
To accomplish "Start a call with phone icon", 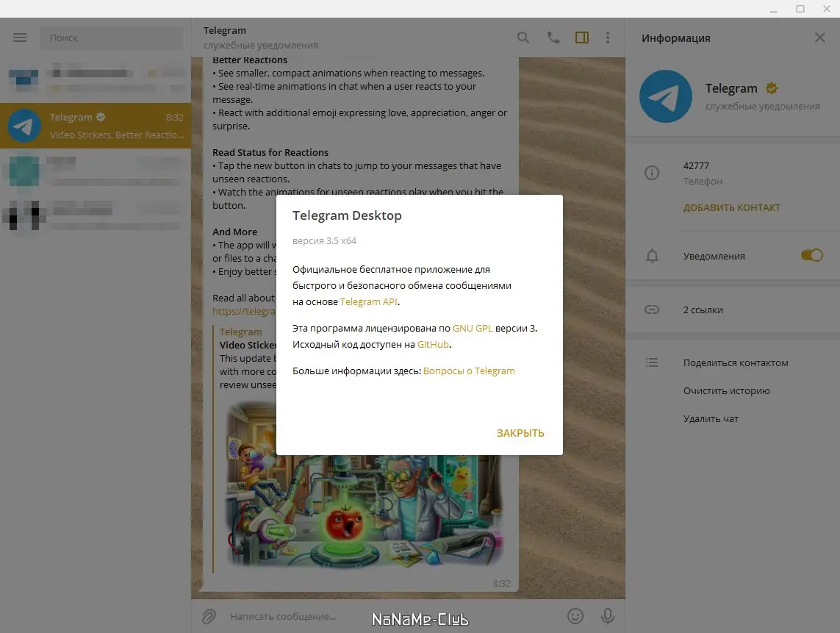I will pos(553,37).
